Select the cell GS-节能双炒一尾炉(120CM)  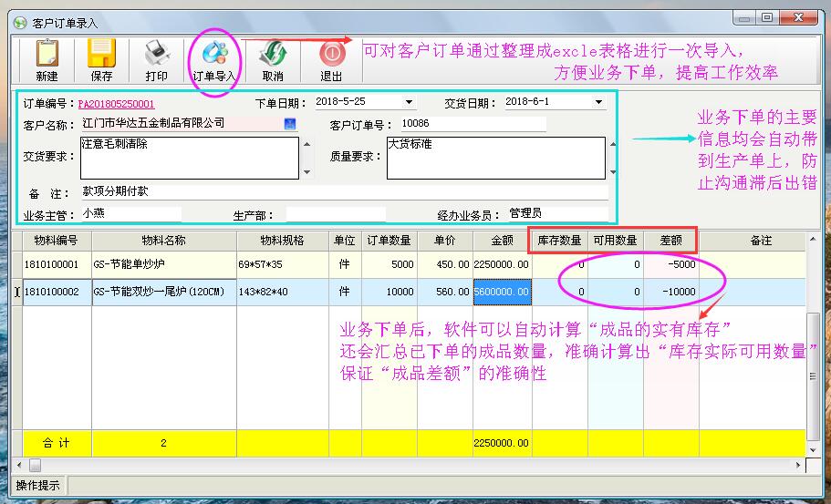click(x=164, y=292)
